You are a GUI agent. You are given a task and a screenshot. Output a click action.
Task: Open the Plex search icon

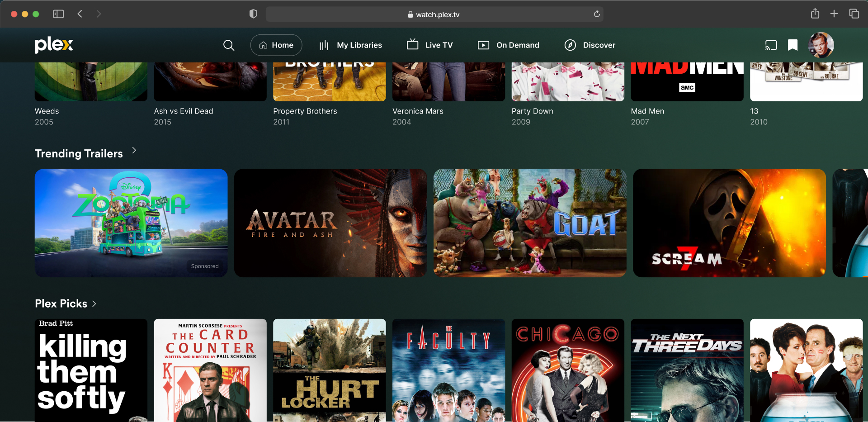(229, 45)
